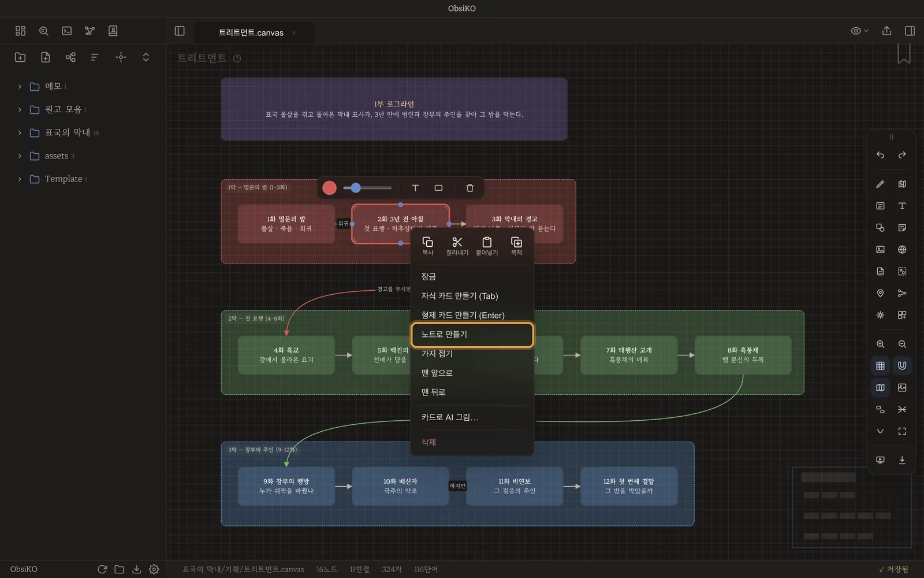Open the settings gear at bottom left
This screenshot has height=578, width=924.
point(154,569)
